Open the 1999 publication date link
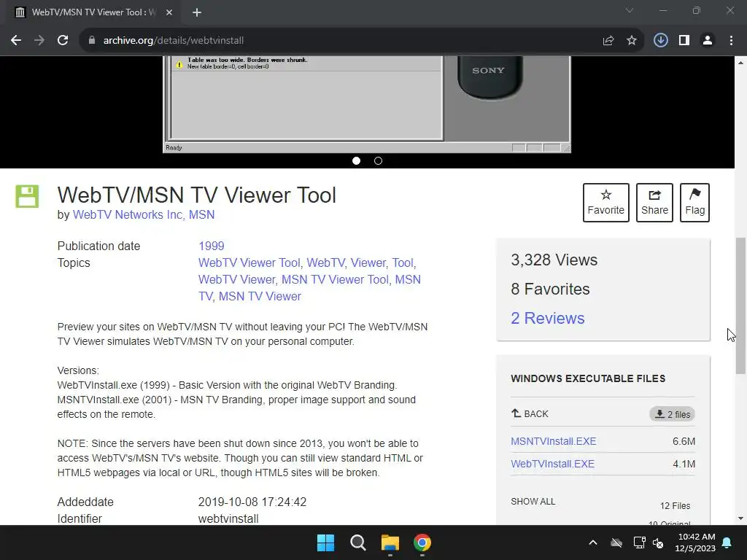 coord(211,246)
